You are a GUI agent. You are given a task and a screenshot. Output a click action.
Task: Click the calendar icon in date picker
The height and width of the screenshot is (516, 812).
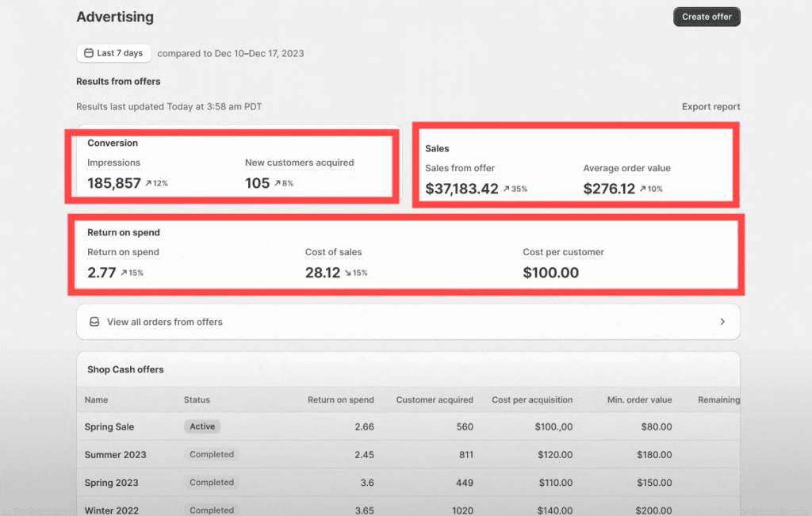(x=89, y=53)
